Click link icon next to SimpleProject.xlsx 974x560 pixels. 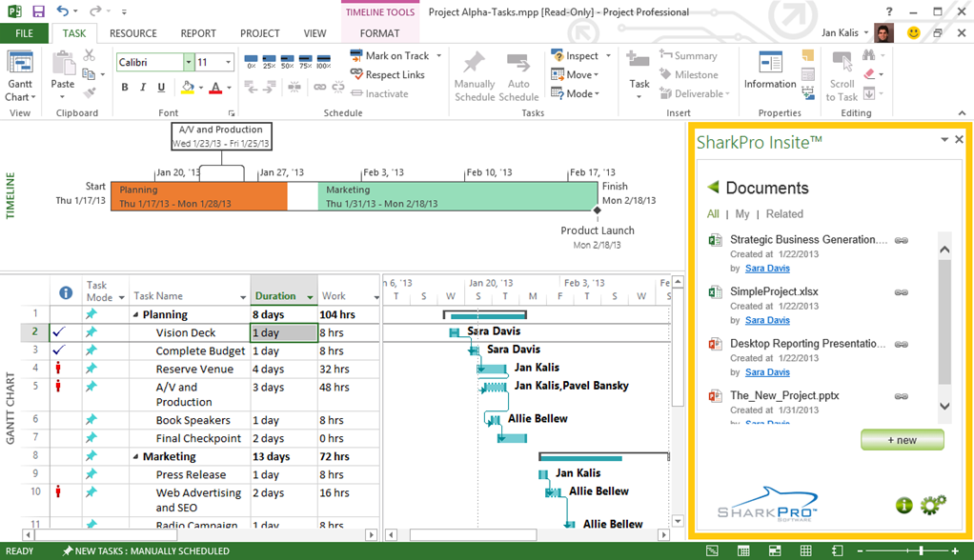pos(901,292)
